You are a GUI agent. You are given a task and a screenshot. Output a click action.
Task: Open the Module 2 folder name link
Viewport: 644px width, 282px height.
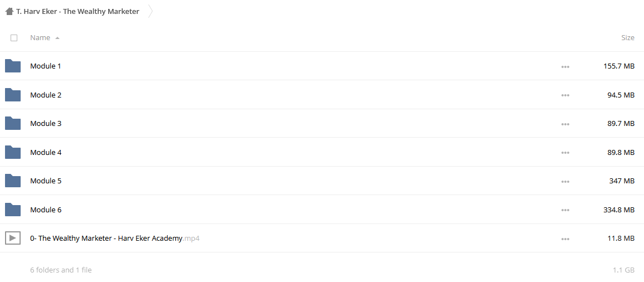(46, 95)
